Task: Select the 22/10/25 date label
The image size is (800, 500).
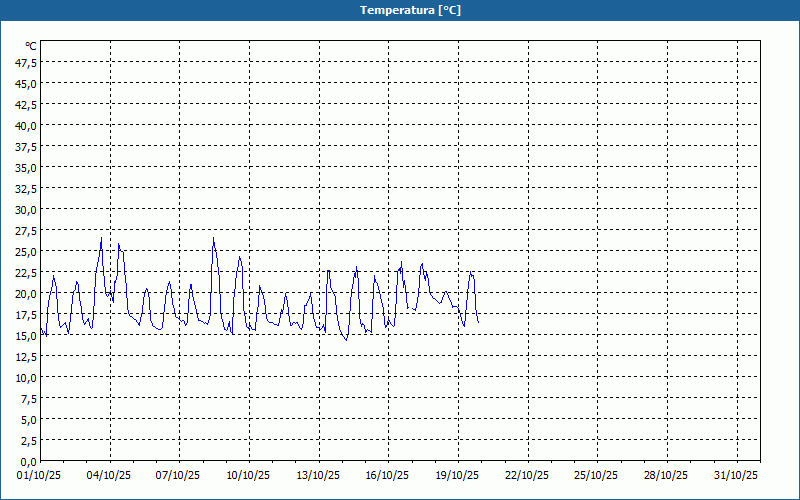Action: pos(528,475)
